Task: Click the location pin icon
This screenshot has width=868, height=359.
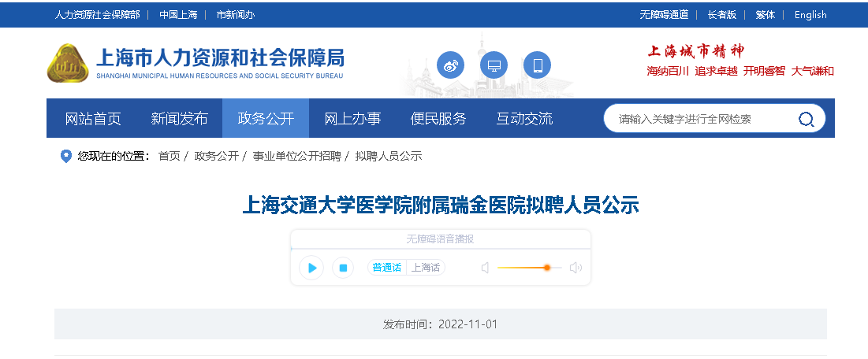Action: tap(66, 156)
